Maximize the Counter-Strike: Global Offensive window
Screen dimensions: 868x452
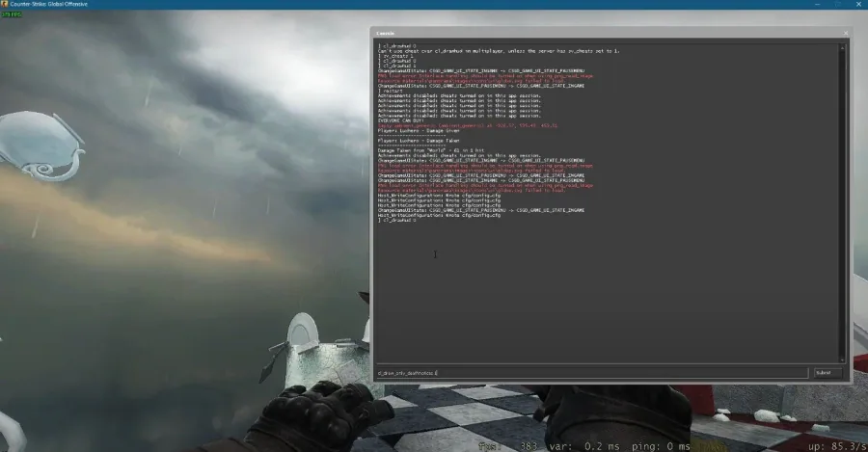pos(838,4)
